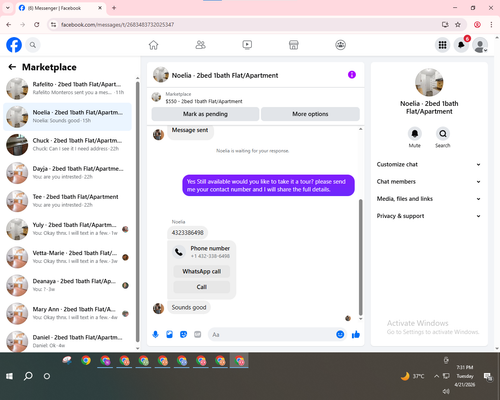Go to the Home feed icon
This screenshot has width=500, height=400.
click(153, 45)
